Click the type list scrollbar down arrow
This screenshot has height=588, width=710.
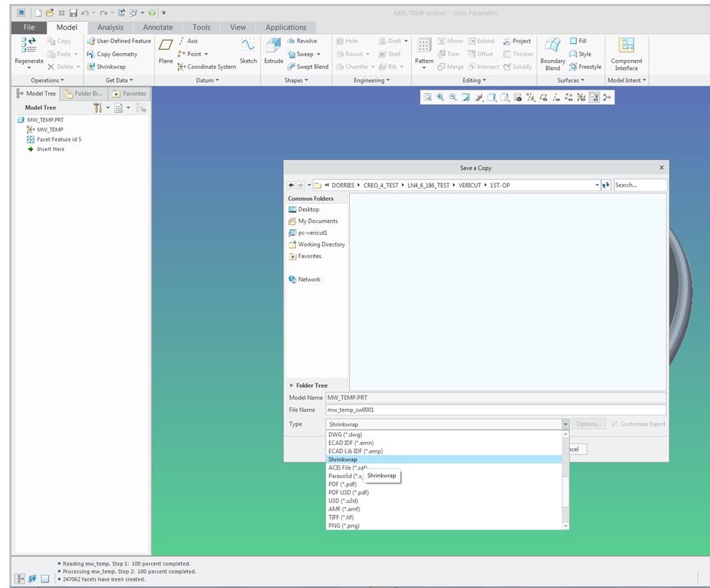click(566, 526)
